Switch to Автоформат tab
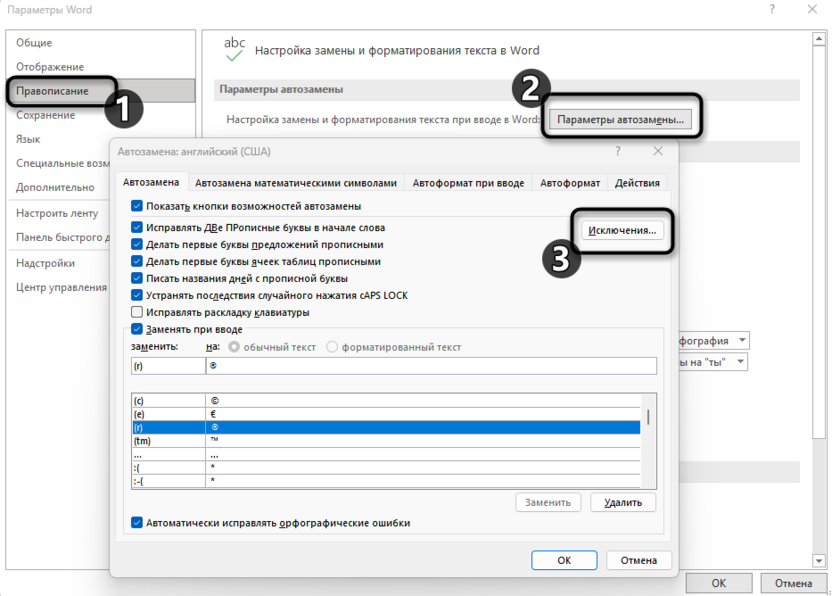Viewport: 832px width, 596px height. click(x=570, y=183)
